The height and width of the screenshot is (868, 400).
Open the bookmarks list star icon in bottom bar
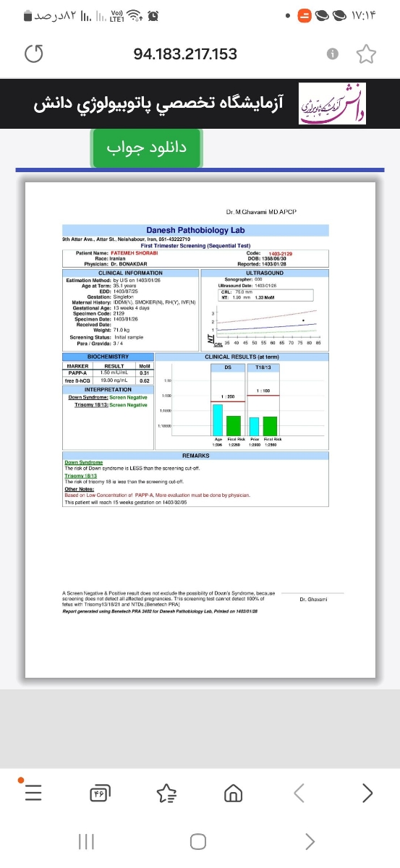[x=166, y=793]
